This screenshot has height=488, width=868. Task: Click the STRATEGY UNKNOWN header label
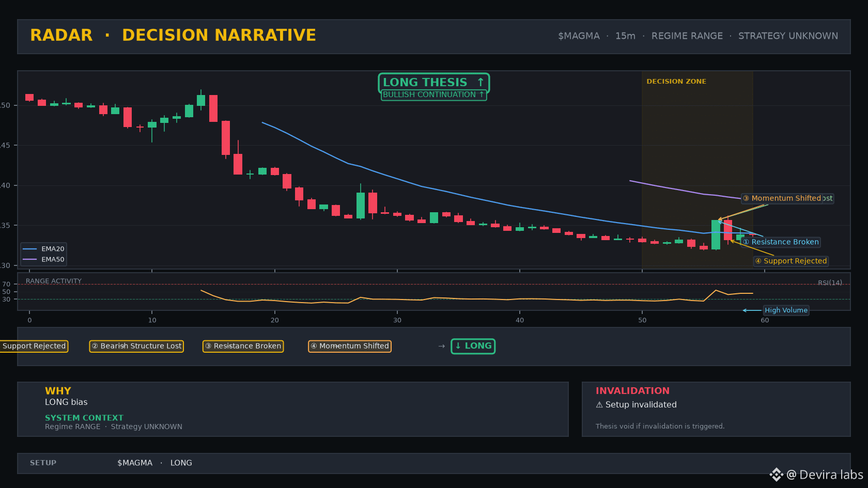tap(788, 36)
